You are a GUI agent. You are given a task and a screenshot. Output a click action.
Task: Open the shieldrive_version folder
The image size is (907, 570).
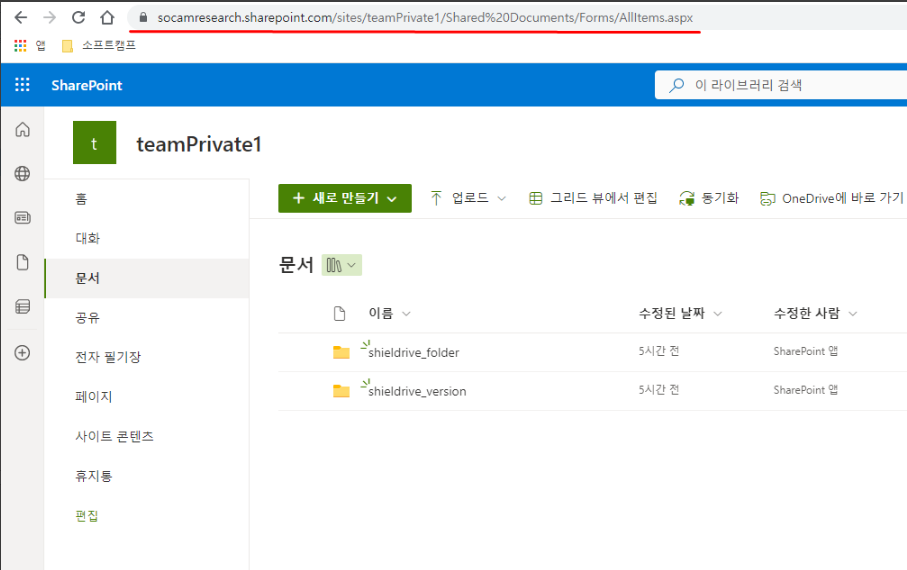[x=417, y=391]
